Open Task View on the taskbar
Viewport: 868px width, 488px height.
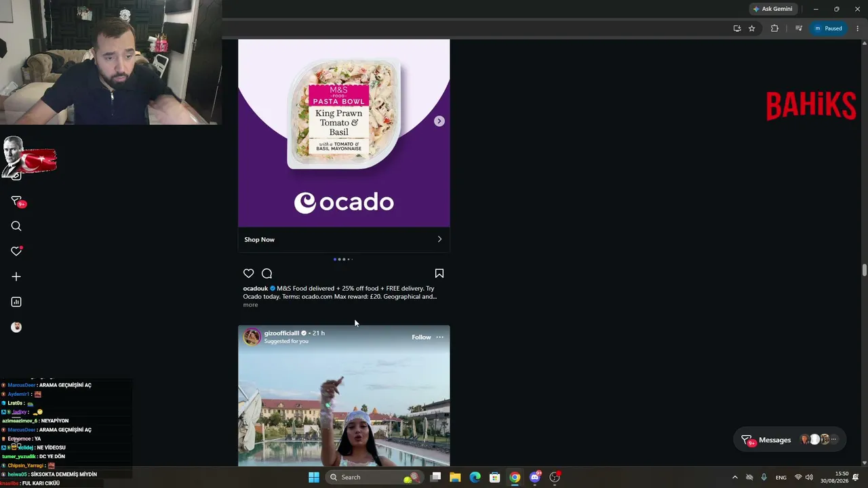click(x=436, y=477)
